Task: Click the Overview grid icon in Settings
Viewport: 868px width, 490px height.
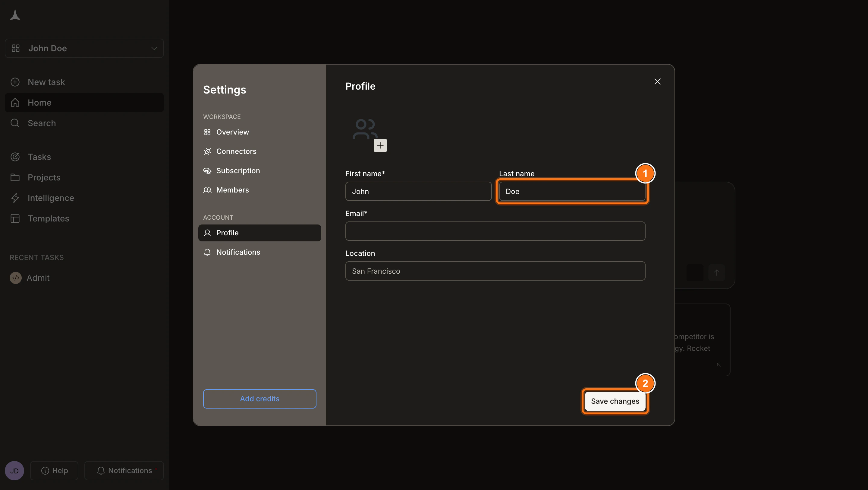Action: 207,132
